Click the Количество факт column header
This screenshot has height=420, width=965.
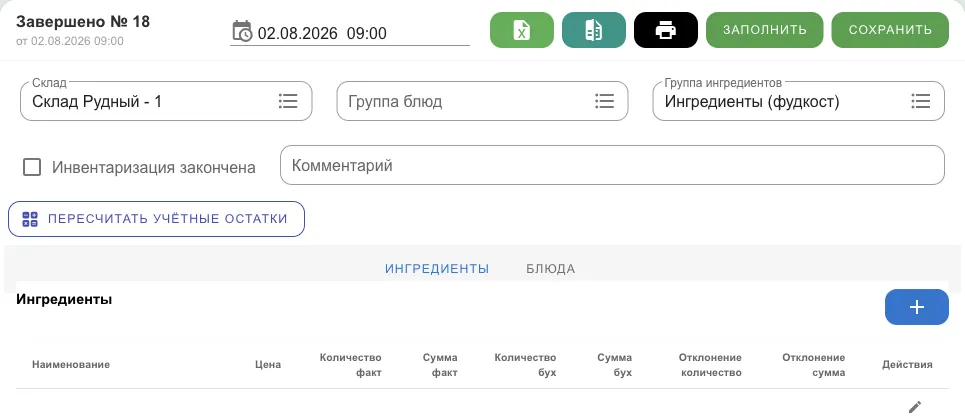351,365
